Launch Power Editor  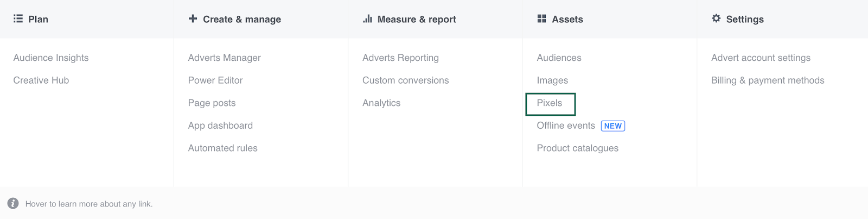click(x=215, y=80)
